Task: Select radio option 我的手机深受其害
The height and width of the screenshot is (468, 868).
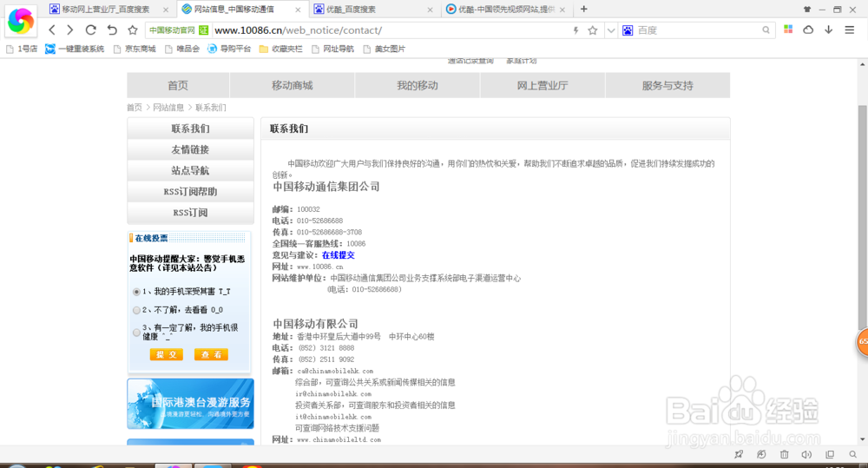Action: point(136,292)
